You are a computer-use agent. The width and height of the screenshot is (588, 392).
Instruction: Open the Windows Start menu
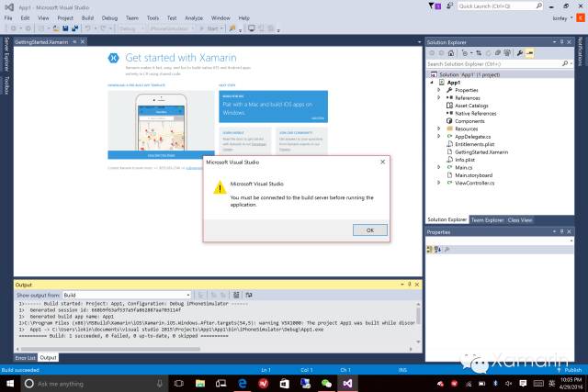pyautogui.click(x=10, y=384)
